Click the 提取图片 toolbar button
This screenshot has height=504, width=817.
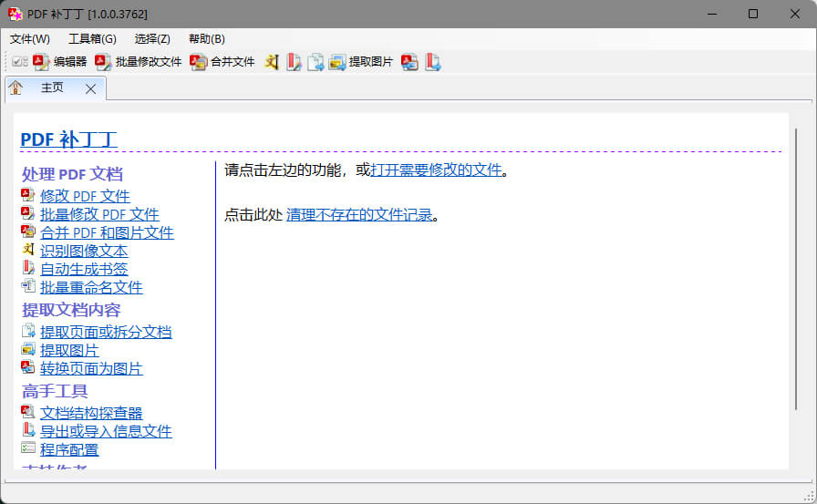(x=360, y=62)
